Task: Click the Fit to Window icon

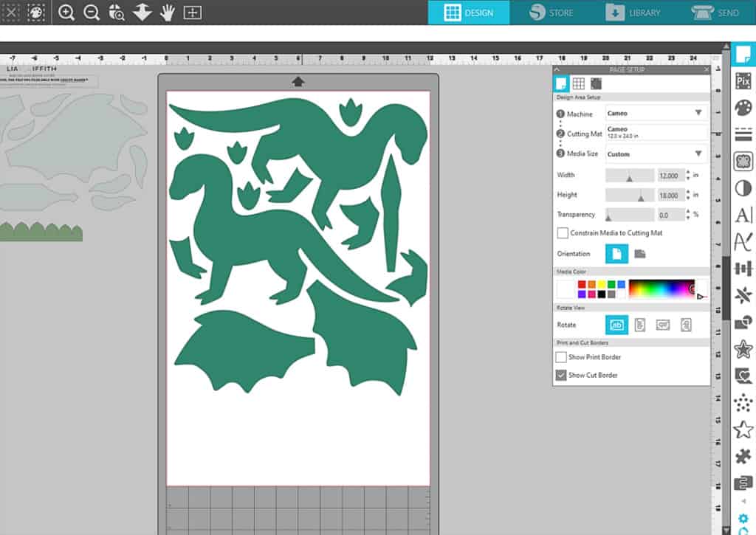Action: (x=192, y=13)
